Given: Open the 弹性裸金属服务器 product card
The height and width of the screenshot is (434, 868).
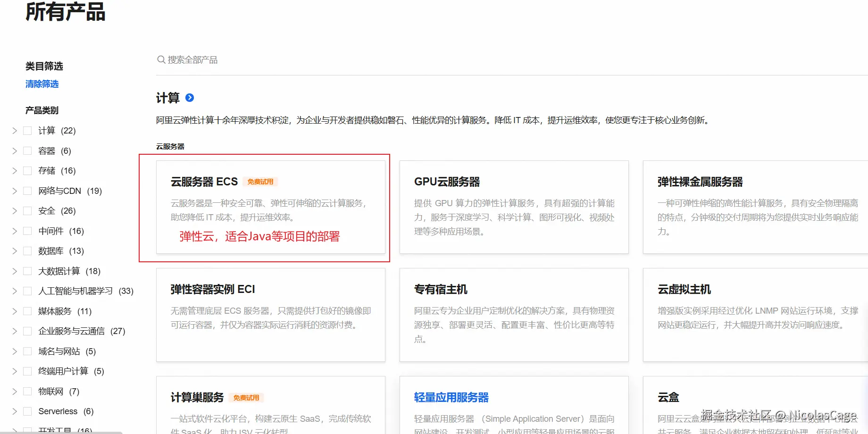Looking at the screenshot, I should (x=756, y=207).
